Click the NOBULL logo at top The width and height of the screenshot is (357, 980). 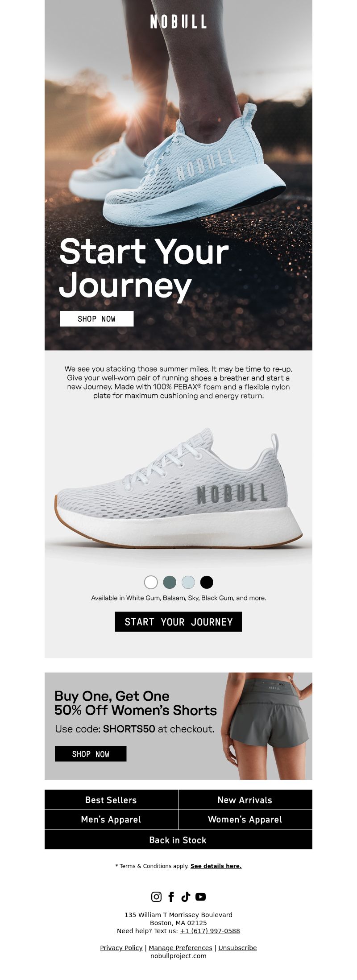(178, 21)
